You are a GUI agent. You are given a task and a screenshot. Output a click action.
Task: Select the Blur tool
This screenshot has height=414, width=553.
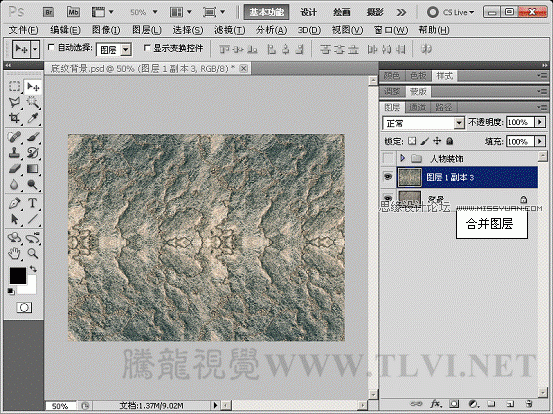[x=14, y=184]
